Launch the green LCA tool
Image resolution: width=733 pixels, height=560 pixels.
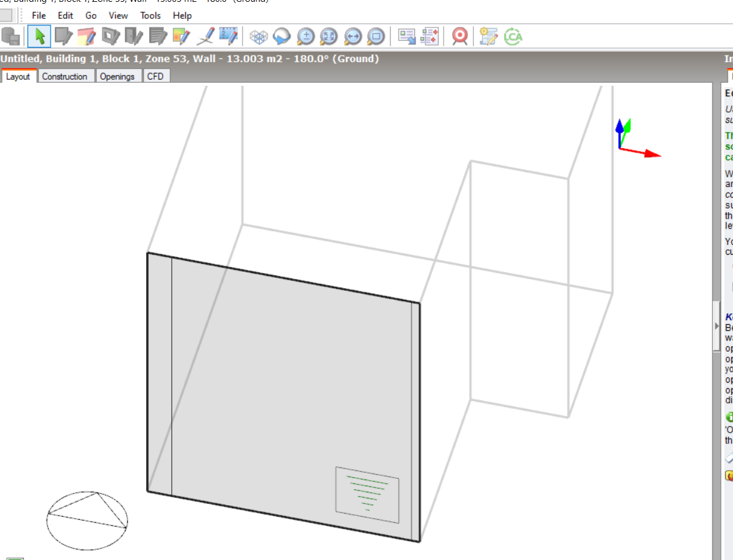pyautogui.click(x=513, y=37)
